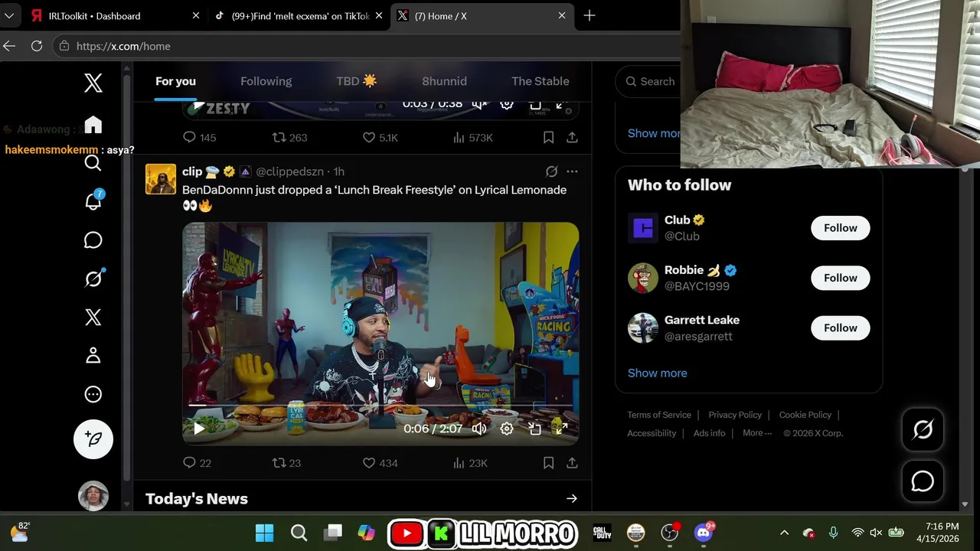Bookmark the upper post with 573K views
The height and width of the screenshot is (551, 980).
click(x=548, y=138)
